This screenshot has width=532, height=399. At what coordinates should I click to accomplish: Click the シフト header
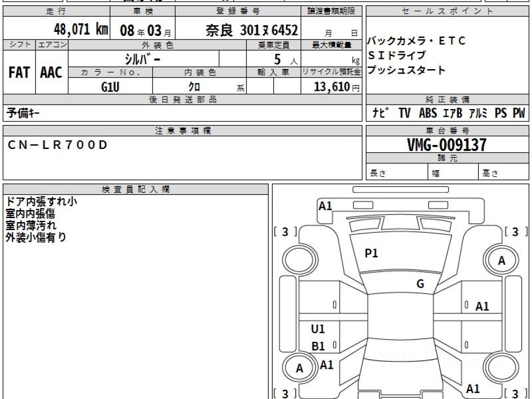pos(20,45)
